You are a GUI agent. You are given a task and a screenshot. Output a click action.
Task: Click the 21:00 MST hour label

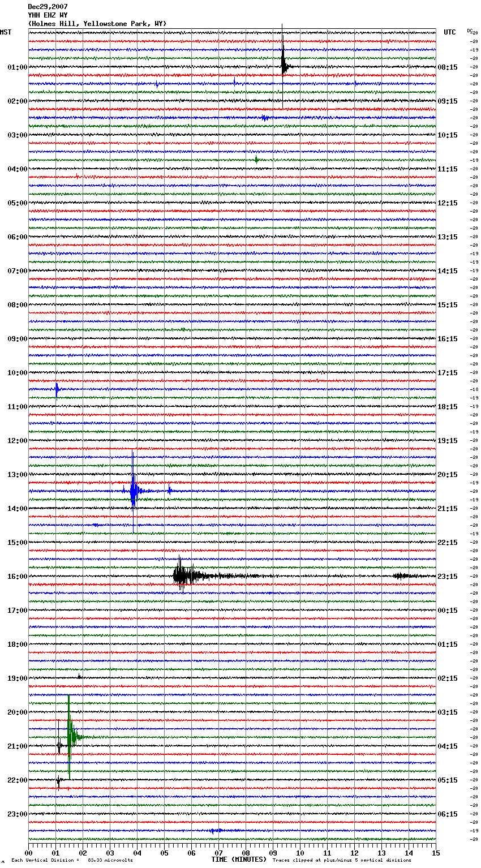pos(17,746)
